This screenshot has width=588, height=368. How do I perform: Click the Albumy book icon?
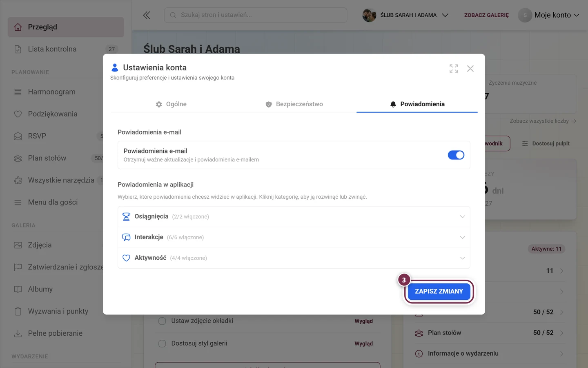point(18,289)
